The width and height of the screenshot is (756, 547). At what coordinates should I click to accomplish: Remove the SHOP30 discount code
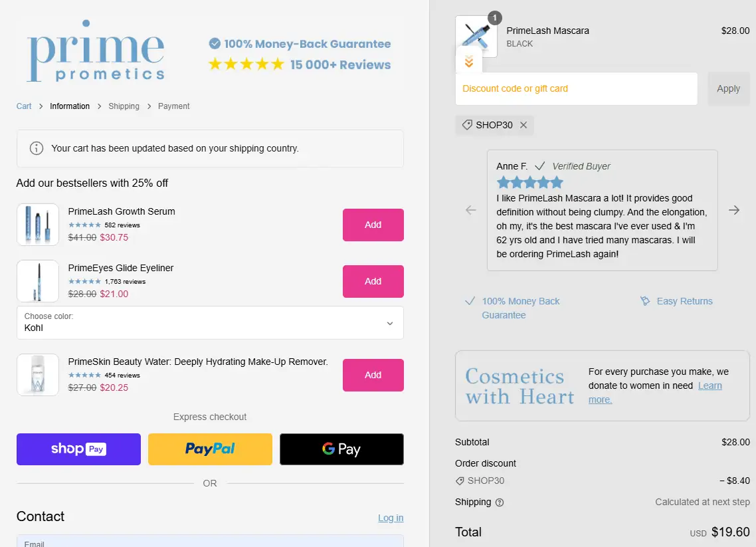point(523,125)
